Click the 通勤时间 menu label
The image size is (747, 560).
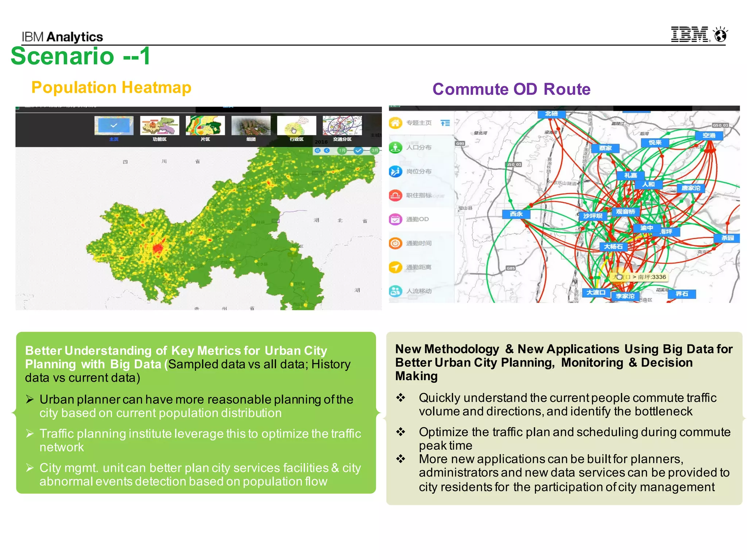pyautogui.click(x=419, y=243)
